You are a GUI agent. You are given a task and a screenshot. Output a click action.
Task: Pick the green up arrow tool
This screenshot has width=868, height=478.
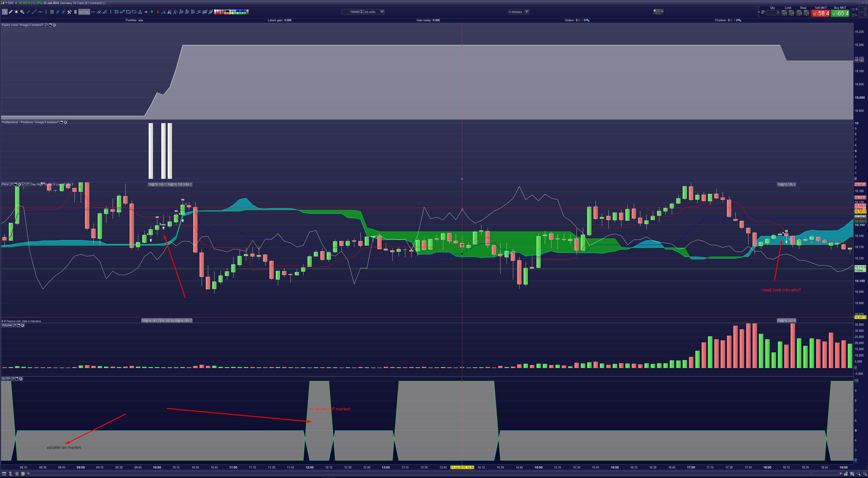tap(152, 12)
